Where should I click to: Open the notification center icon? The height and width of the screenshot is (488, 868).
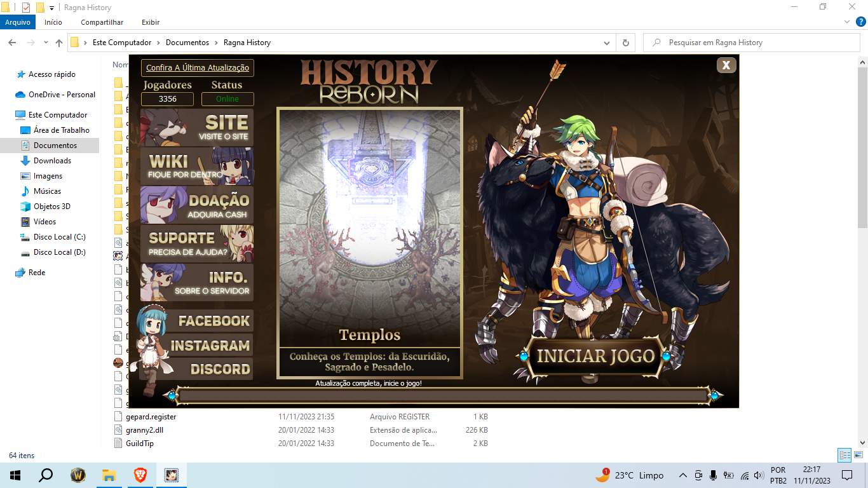click(847, 475)
